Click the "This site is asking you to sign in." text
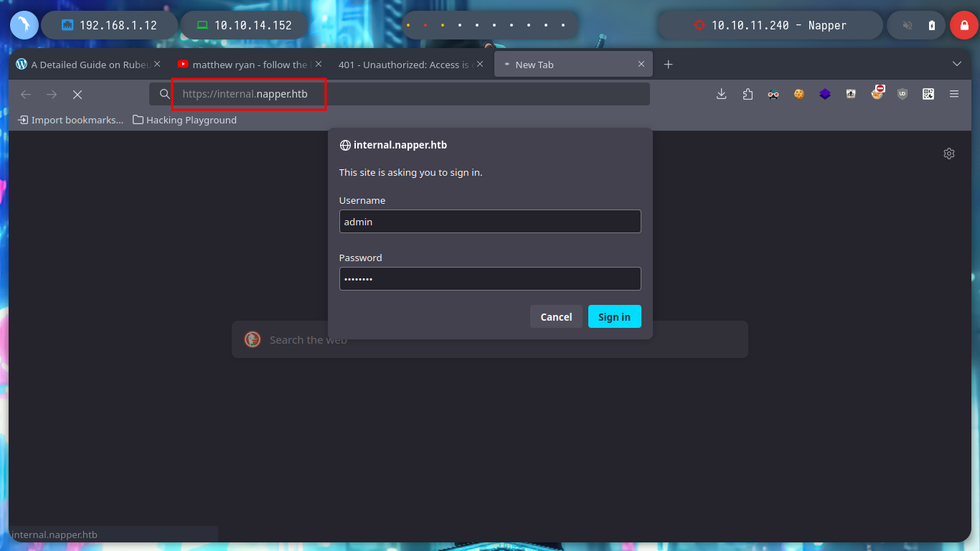Viewport: 980px width, 551px height. tap(410, 172)
